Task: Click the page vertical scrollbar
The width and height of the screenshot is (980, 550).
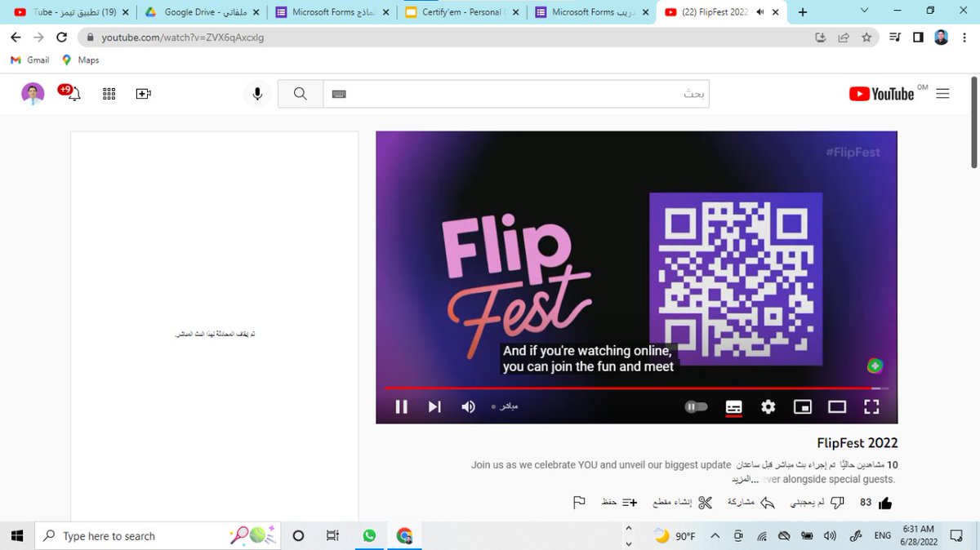Action: tap(973, 122)
